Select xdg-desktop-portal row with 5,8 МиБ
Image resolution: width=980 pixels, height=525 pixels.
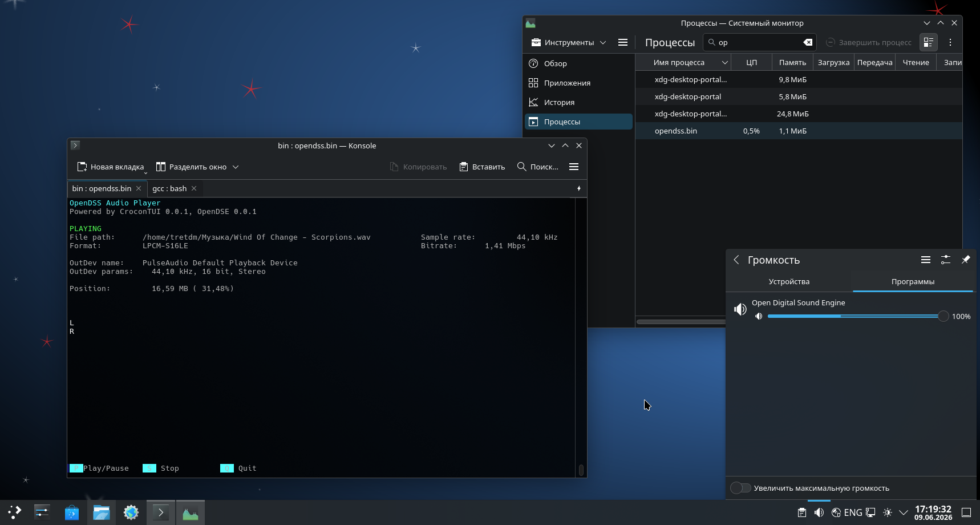tap(799, 96)
